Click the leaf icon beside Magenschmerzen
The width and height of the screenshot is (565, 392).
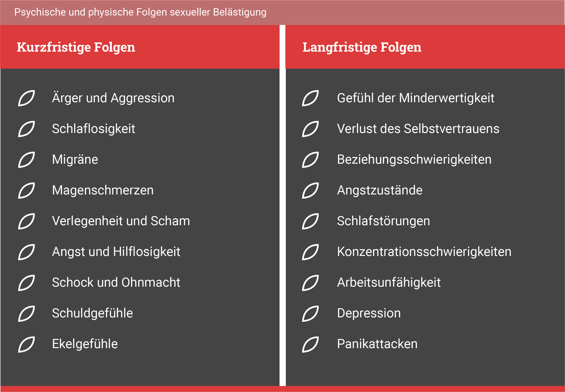26,190
